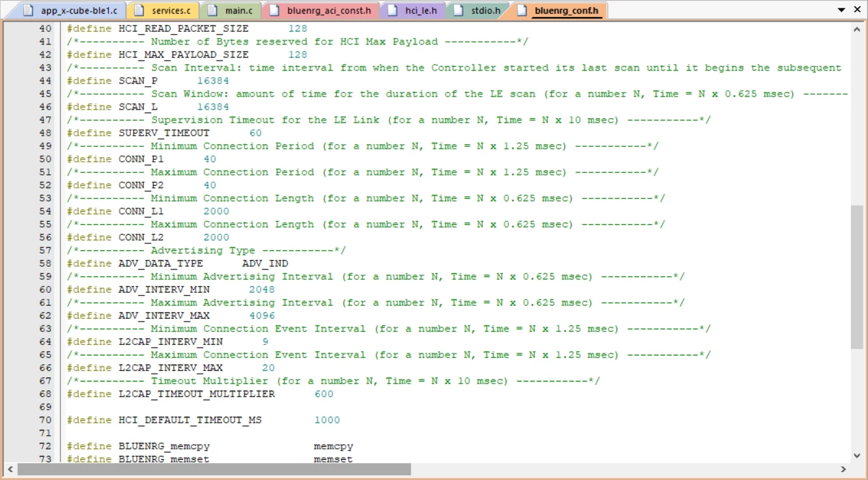The image size is (868, 480).
Task: Click the vertical scrollbar down arrow
Action: click(857, 455)
